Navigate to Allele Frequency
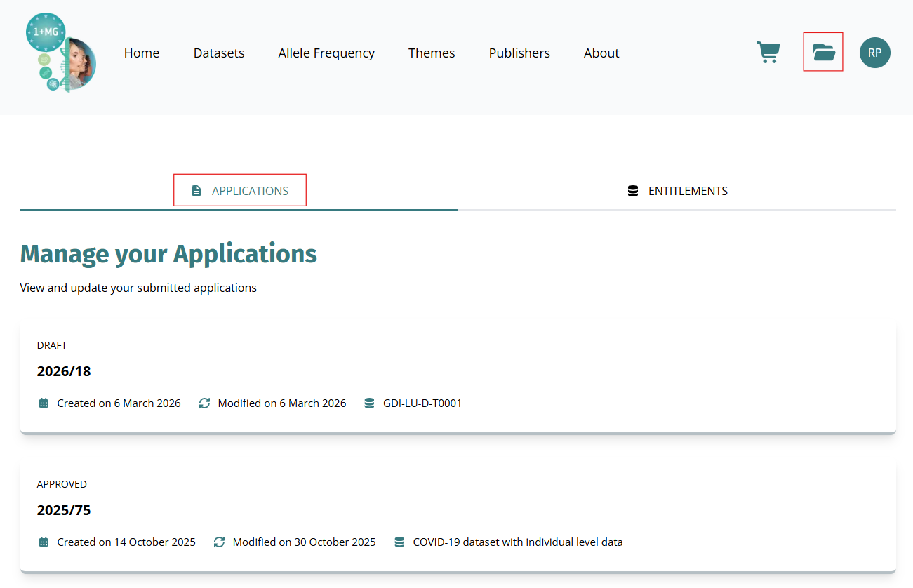 326,53
